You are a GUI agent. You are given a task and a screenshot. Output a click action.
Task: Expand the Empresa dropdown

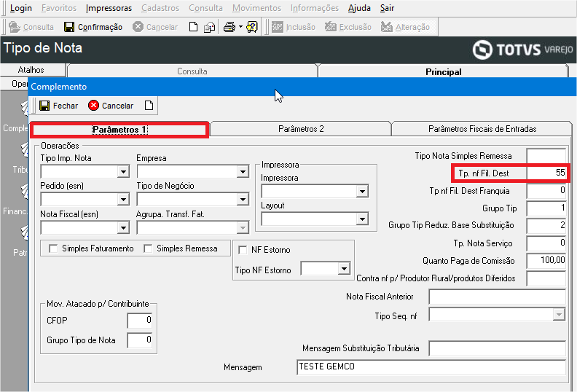(x=243, y=171)
